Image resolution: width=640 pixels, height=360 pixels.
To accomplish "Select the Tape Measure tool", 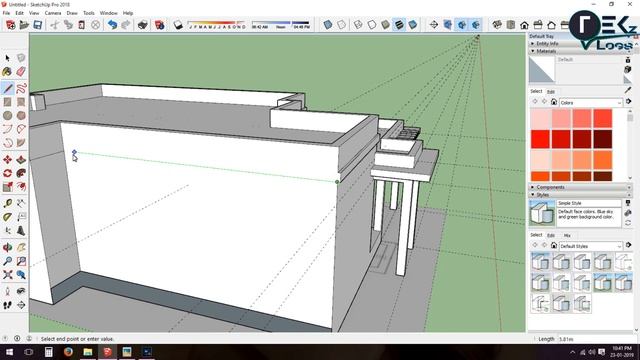I will tap(7, 203).
